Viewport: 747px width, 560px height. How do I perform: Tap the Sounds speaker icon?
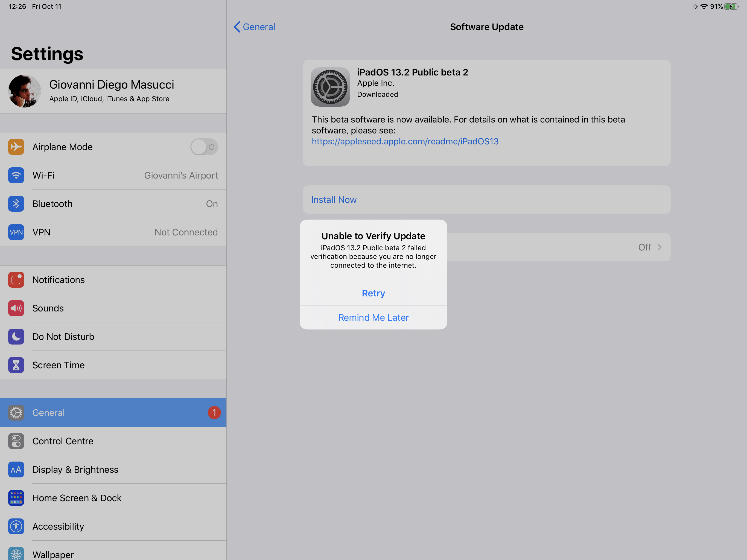[16, 308]
